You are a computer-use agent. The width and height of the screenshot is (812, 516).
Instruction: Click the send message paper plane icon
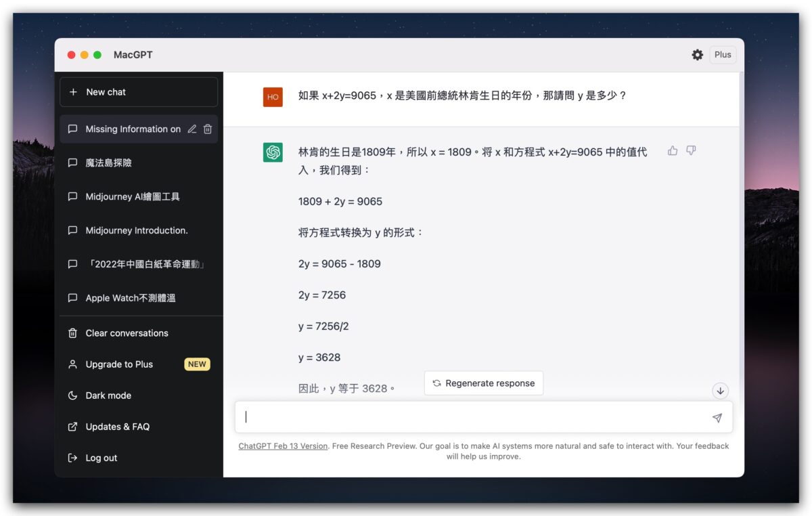click(x=717, y=418)
